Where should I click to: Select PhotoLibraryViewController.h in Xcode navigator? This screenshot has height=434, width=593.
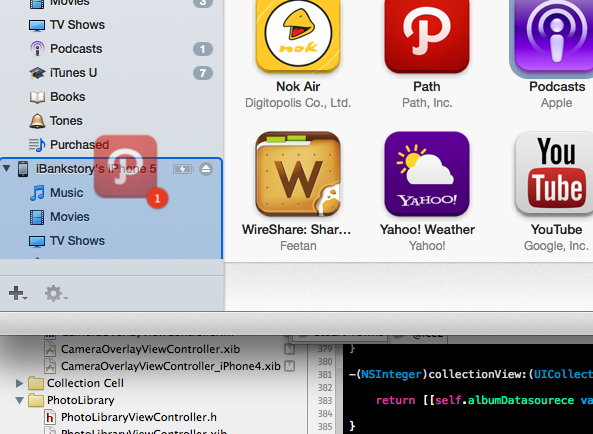[139, 417]
